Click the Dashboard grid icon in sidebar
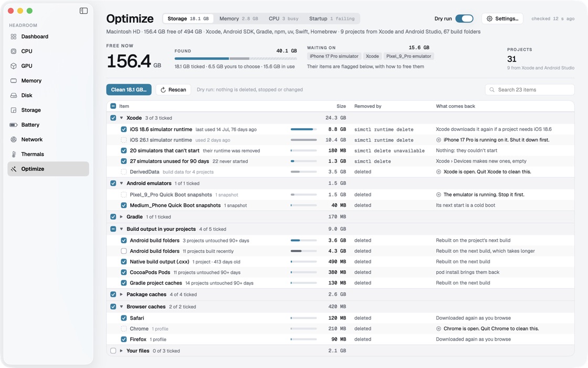The height and width of the screenshot is (368, 588). tap(14, 36)
